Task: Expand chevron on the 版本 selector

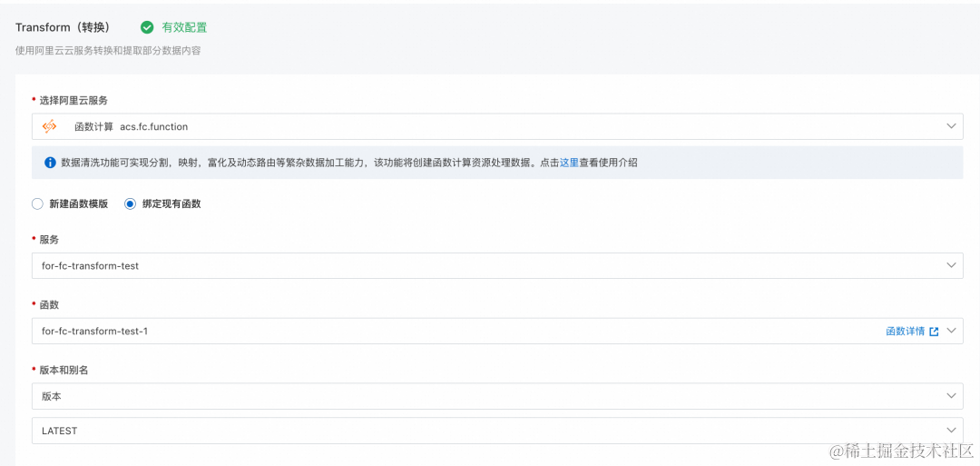Action: click(951, 397)
